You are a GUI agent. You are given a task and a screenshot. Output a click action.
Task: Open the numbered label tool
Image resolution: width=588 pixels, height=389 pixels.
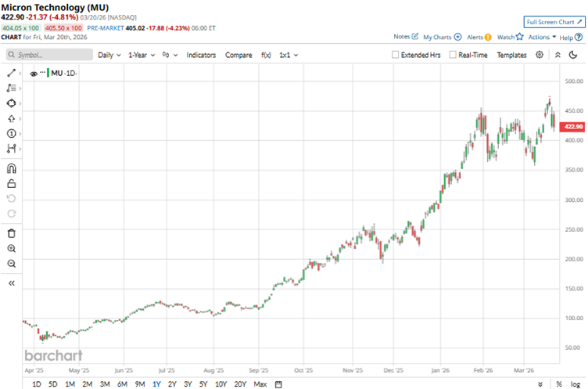(x=11, y=134)
